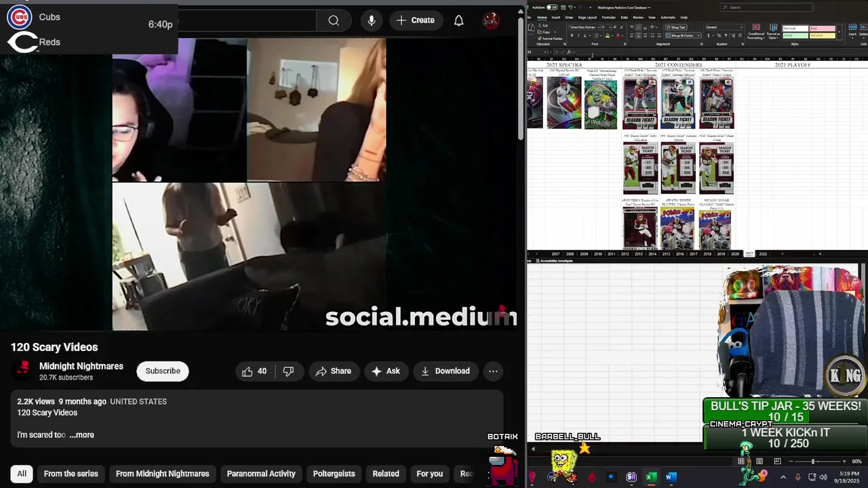Like the 120 Scary Videos video
The width and height of the screenshot is (868, 488).
click(x=254, y=371)
